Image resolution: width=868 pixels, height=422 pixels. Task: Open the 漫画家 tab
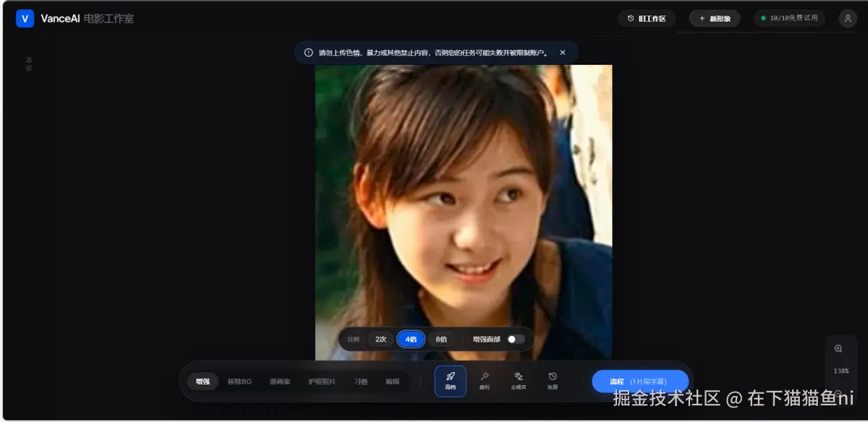280,382
